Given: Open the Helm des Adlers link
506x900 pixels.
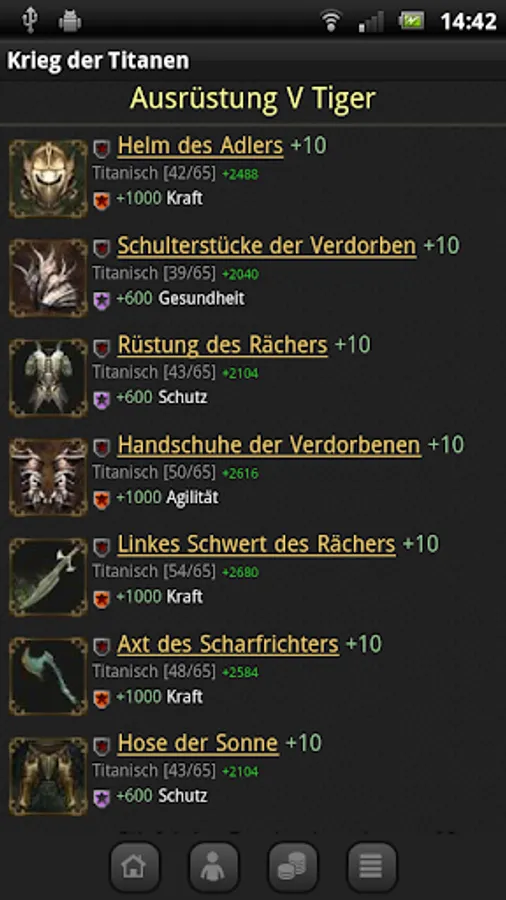Looking at the screenshot, I should [200, 146].
